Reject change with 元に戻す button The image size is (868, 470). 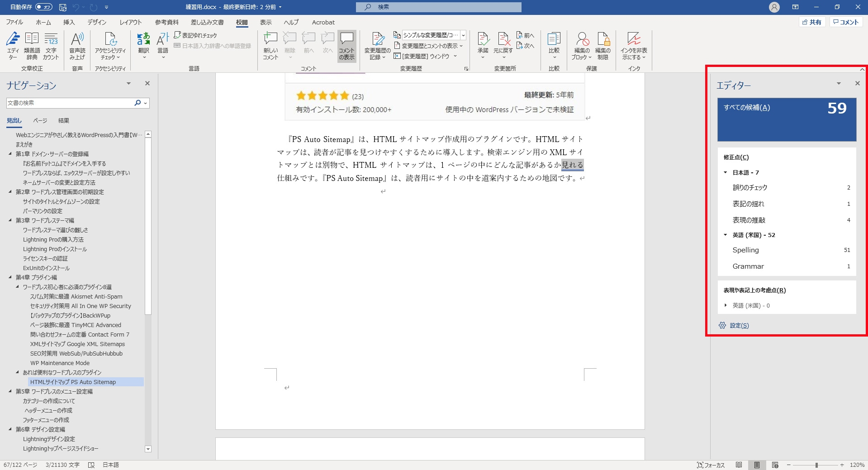[x=503, y=46]
